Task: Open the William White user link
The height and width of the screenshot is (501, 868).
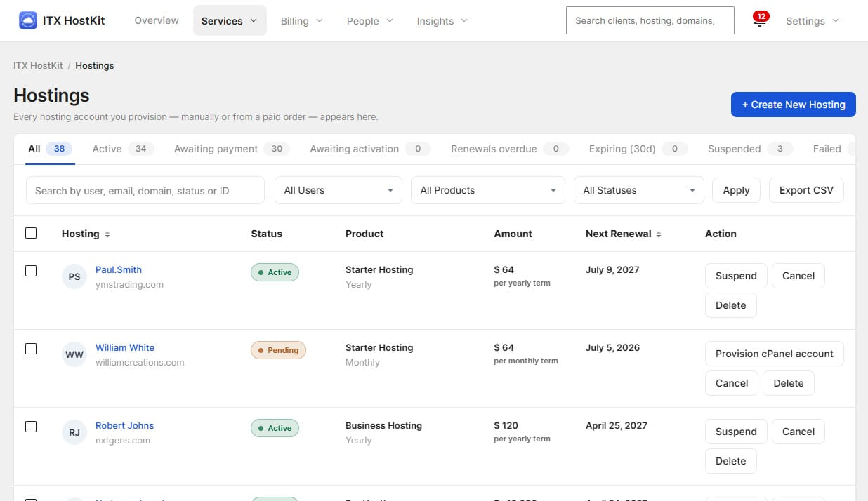Action: [x=125, y=347]
